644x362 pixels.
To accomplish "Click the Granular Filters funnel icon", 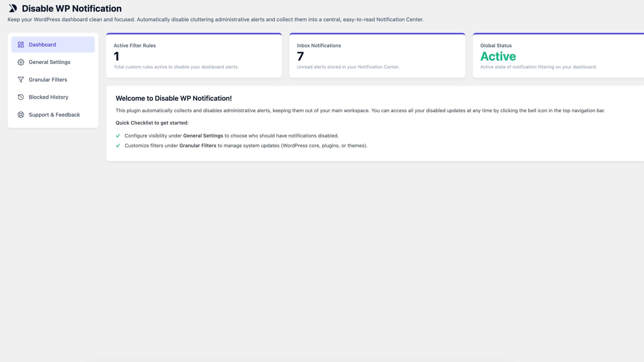I will 21,80.
